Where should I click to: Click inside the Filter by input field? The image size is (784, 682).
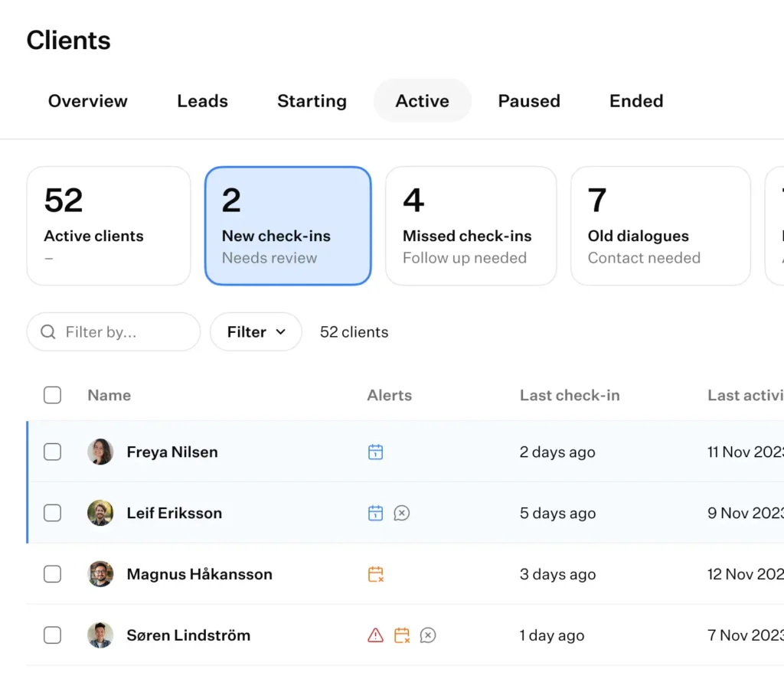tap(115, 332)
